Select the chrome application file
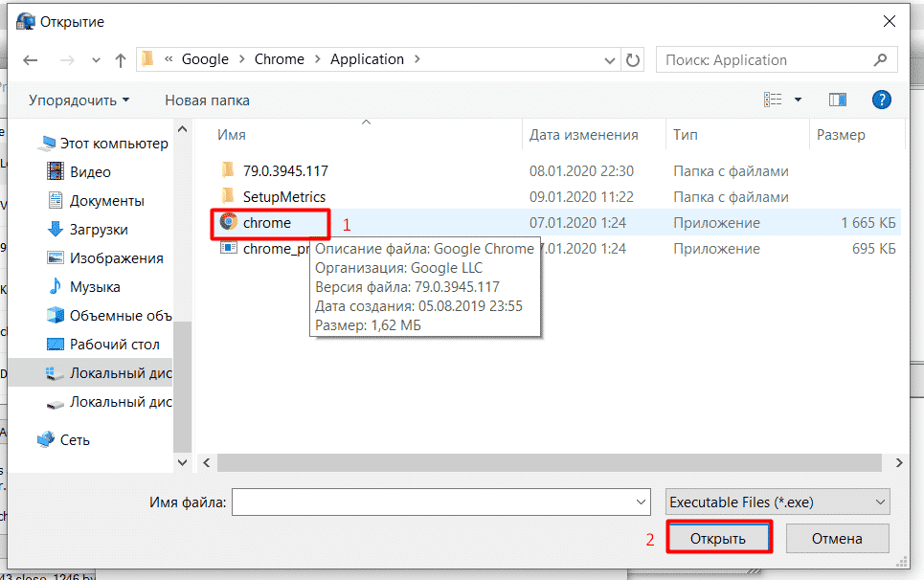 click(266, 223)
